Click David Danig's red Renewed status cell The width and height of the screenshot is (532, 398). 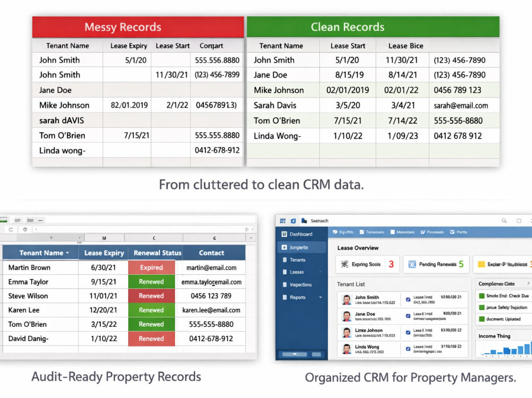point(151,338)
